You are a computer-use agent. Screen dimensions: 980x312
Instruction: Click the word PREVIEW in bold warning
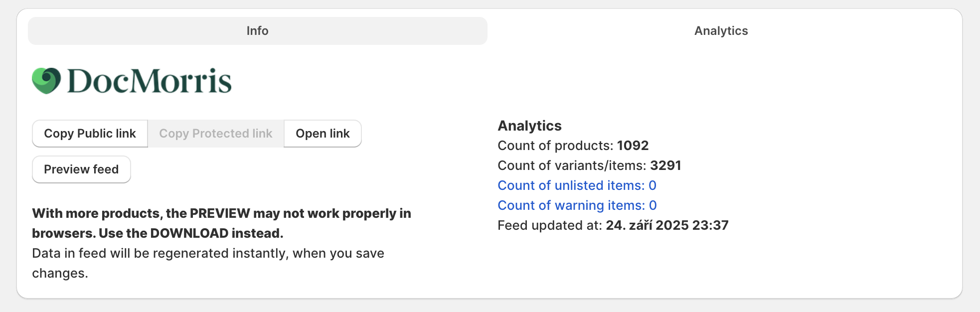[220, 213]
